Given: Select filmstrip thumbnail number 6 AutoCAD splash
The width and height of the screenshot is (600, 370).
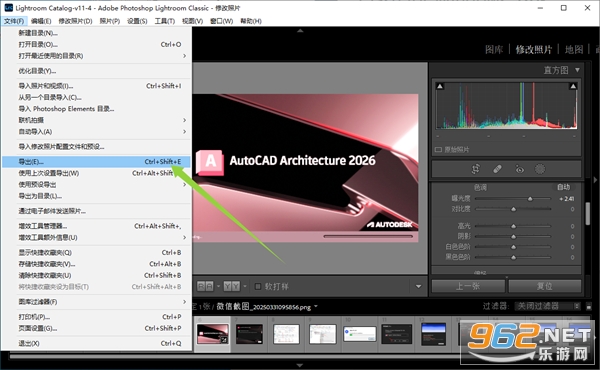Looking at the screenshot, I should (x=212, y=334).
